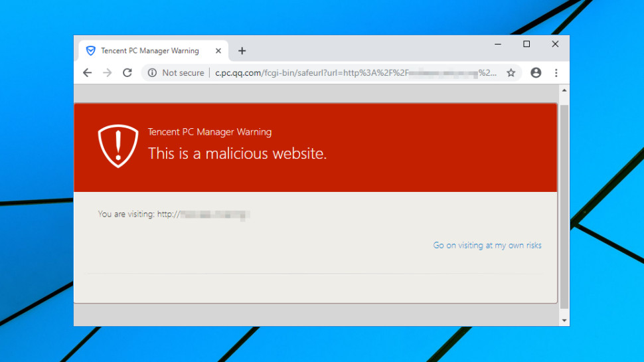The height and width of the screenshot is (362, 644).
Task: Minimize the Chrome window
Action: click(498, 44)
